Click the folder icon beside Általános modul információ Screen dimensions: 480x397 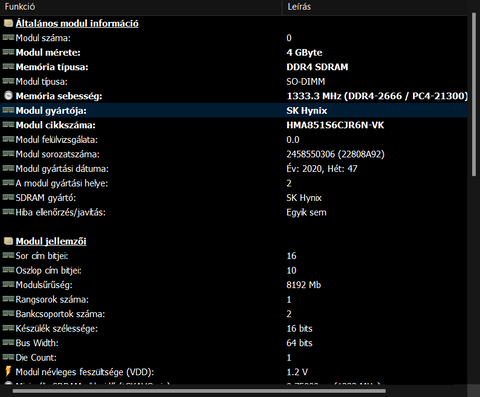tap(8, 23)
